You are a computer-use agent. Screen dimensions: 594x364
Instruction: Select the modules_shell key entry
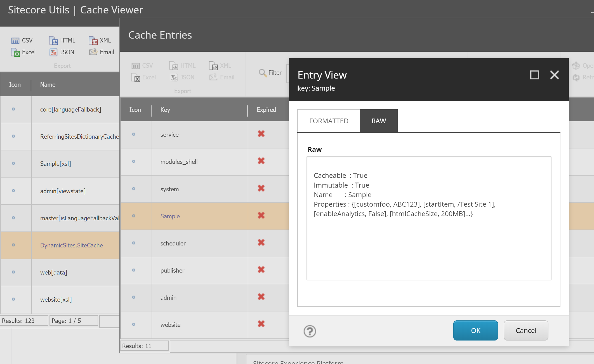(179, 162)
